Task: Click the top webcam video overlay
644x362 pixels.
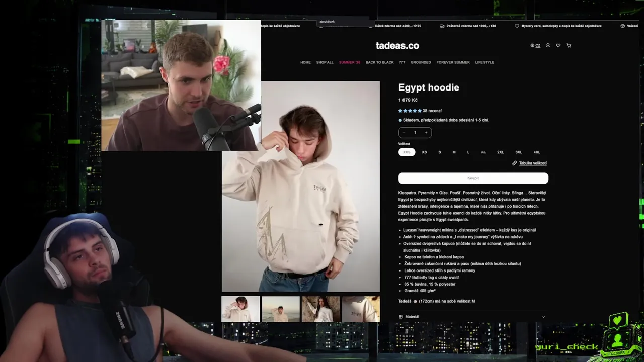Action: [181, 85]
